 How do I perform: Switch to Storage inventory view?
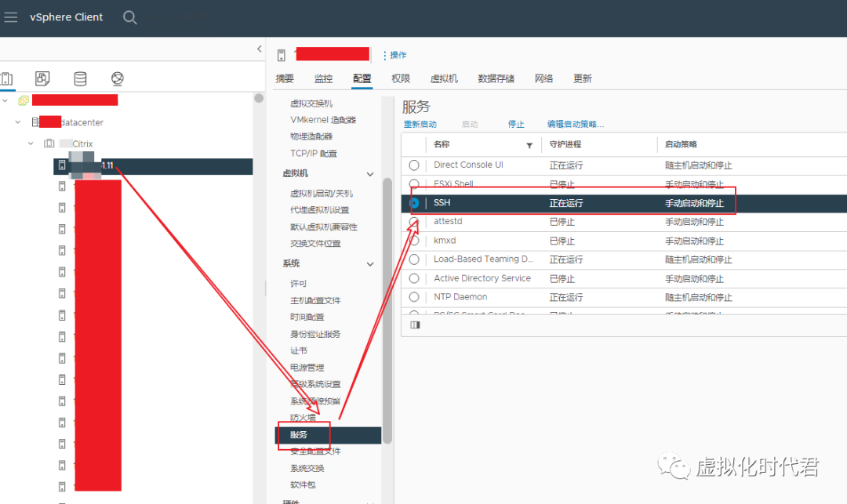tap(80, 79)
